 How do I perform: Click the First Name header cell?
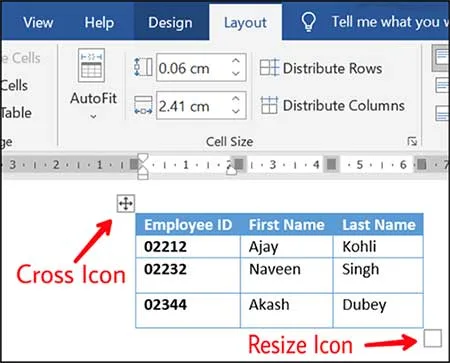287,225
